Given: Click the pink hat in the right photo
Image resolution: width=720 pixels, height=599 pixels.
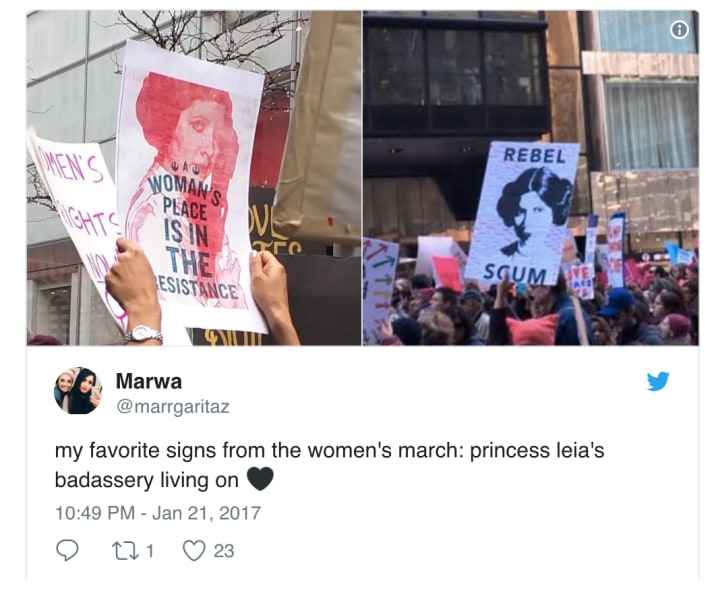Looking at the screenshot, I should pyautogui.click(x=532, y=329).
